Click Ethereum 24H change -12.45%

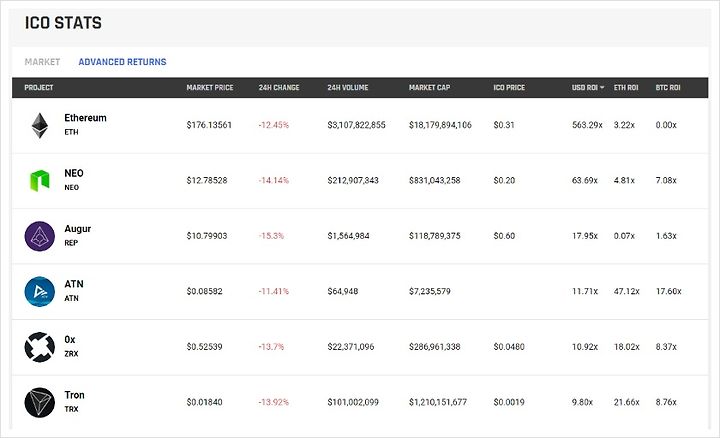[x=274, y=125]
